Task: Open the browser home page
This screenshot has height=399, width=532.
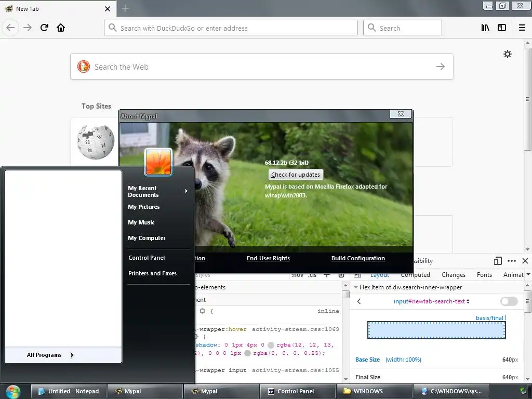Action: (x=61, y=28)
